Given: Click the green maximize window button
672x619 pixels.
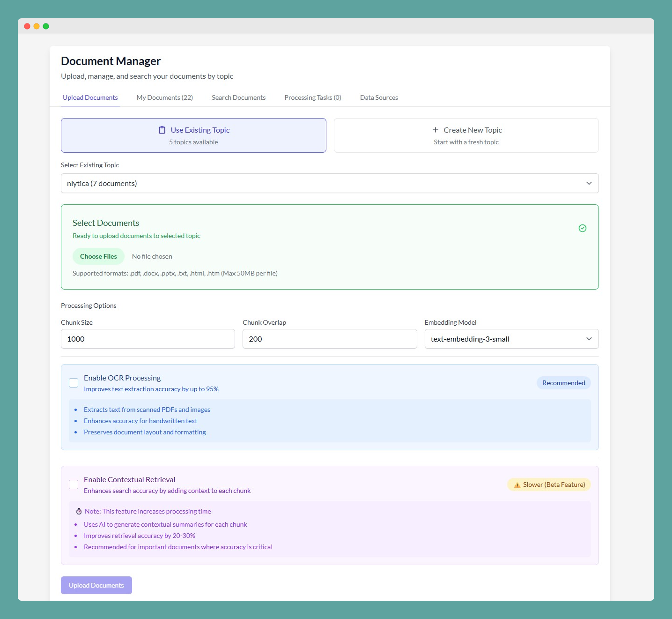Looking at the screenshot, I should 46,26.
